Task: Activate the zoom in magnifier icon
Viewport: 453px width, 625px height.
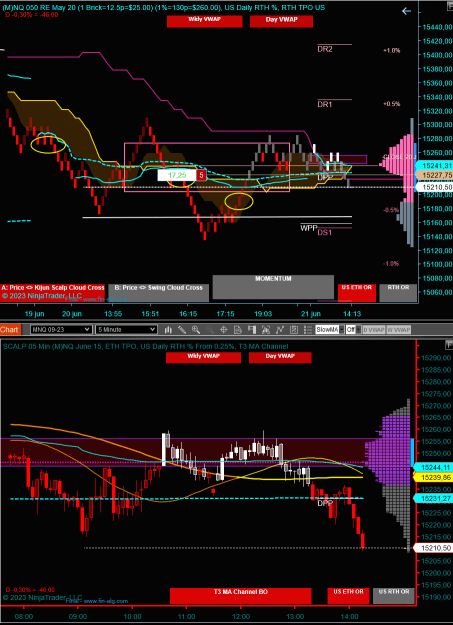Action: (x=196, y=330)
